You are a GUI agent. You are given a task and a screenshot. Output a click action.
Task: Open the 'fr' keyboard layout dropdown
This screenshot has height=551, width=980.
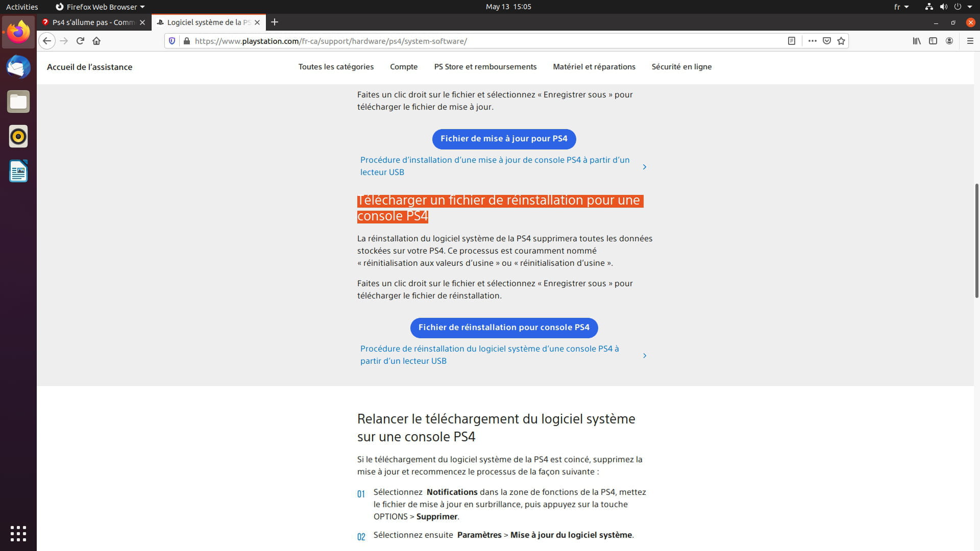tap(901, 7)
